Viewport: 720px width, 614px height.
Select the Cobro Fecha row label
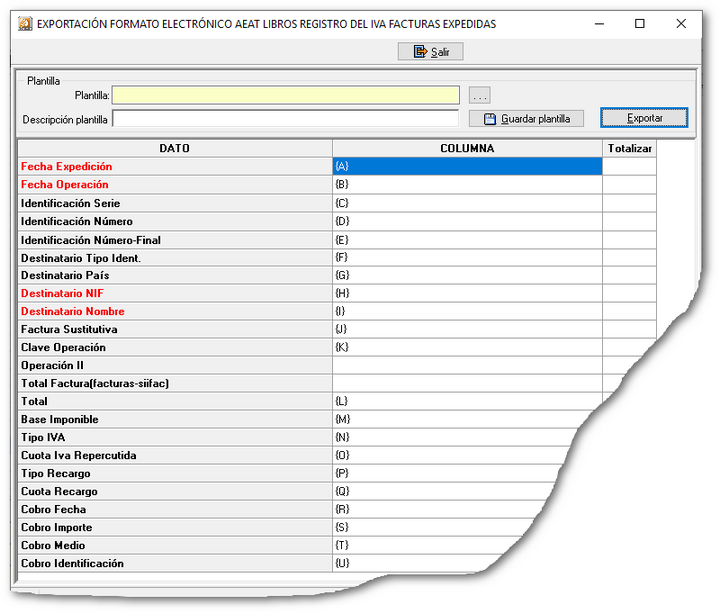(x=175, y=509)
